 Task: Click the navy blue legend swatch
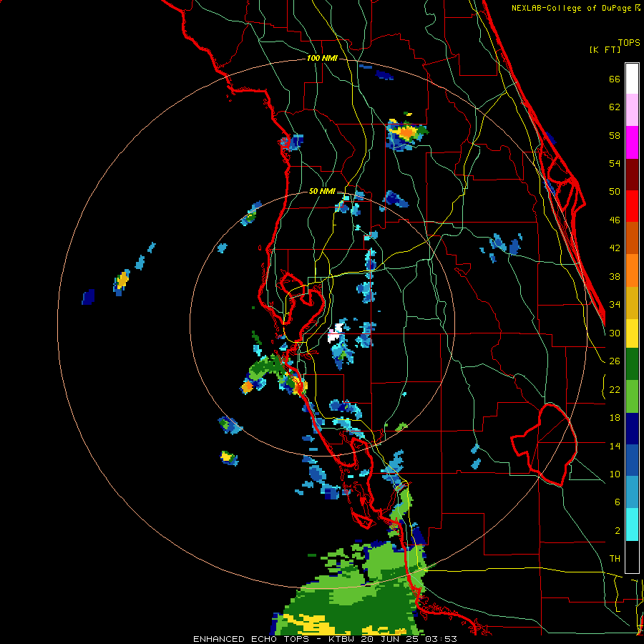(632, 429)
